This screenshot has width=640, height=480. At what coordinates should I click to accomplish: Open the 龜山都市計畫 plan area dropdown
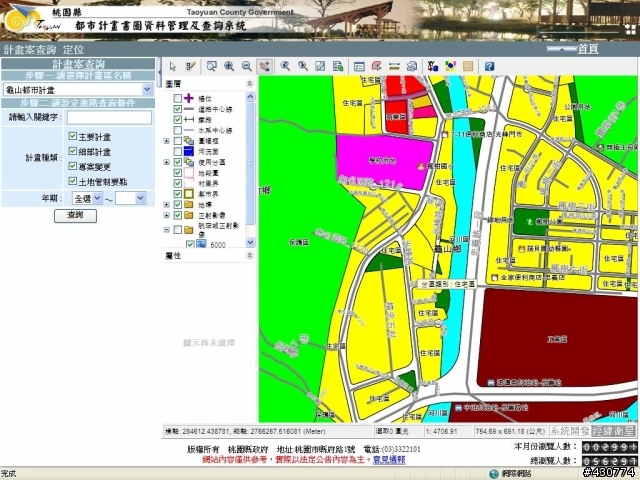click(x=147, y=89)
